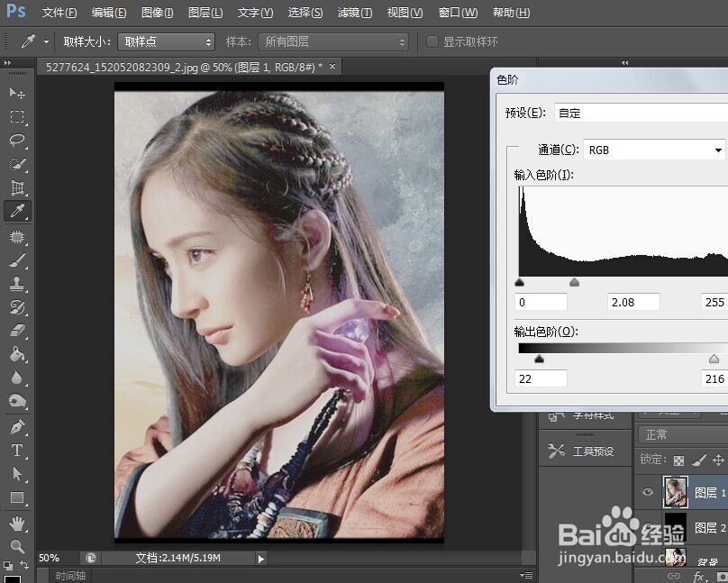728x583 pixels.
Task: Select 图层 1 thumbnail
Action: tap(675, 492)
